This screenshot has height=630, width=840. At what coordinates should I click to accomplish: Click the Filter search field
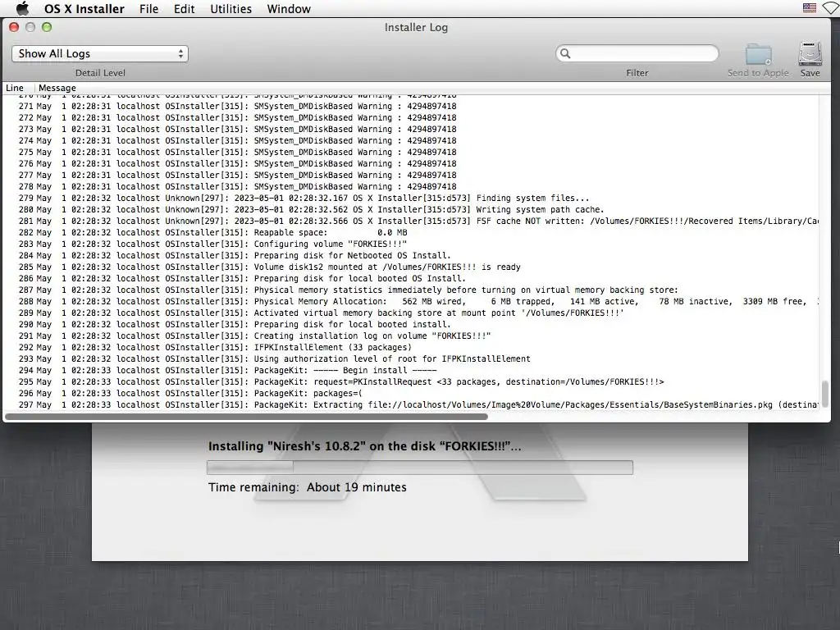click(637, 53)
